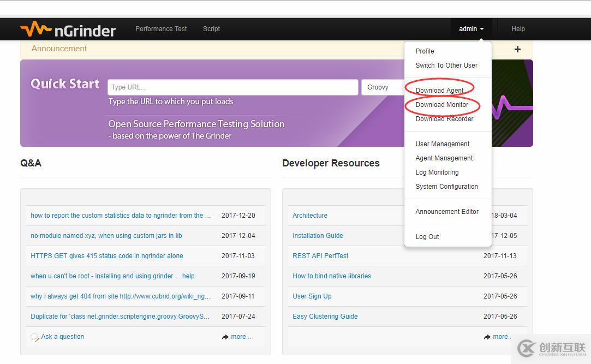This screenshot has height=364, width=591.
Task: Choose Download Recorder option
Action: (x=444, y=119)
